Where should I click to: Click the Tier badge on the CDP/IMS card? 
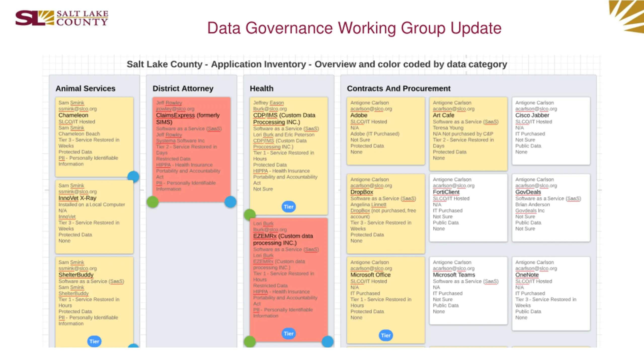289,207
